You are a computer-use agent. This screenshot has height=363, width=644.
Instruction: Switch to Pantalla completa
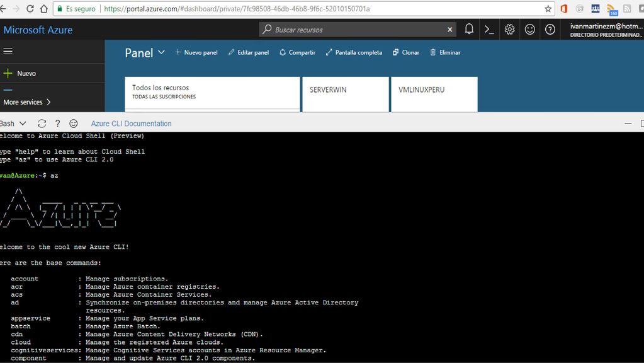pos(354,52)
